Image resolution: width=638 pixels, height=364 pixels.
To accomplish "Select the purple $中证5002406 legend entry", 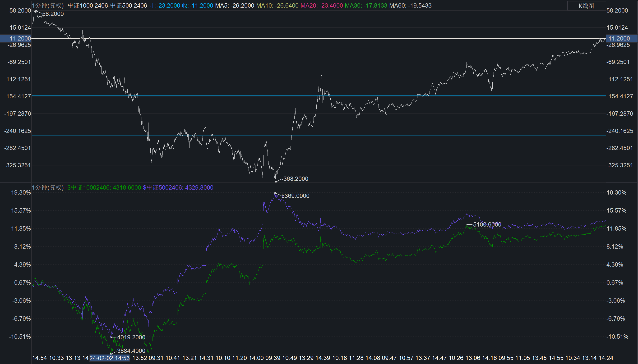I will click(178, 187).
